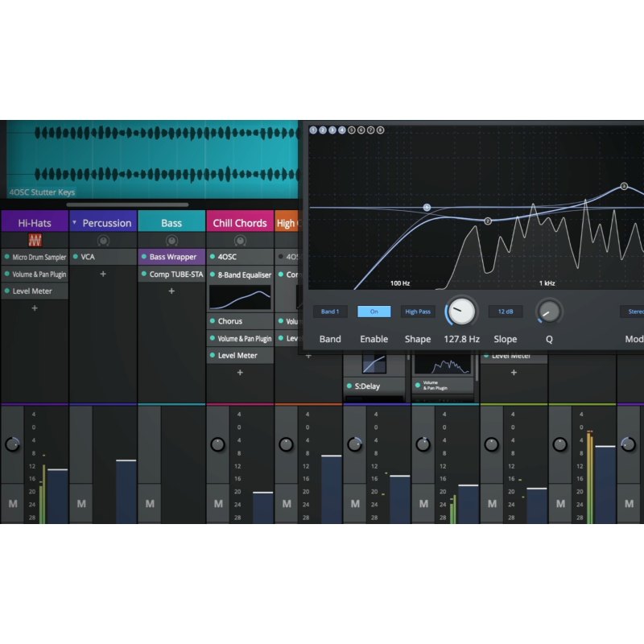This screenshot has height=644, width=644.
Task: Toggle the Comp TUBE-STA enable dot
Action: pyautogui.click(x=144, y=274)
